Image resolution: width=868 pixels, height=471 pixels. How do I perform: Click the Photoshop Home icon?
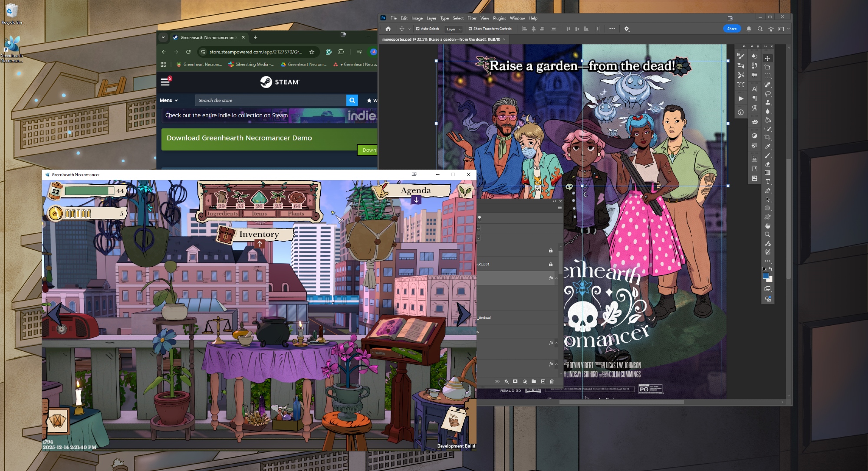click(388, 29)
